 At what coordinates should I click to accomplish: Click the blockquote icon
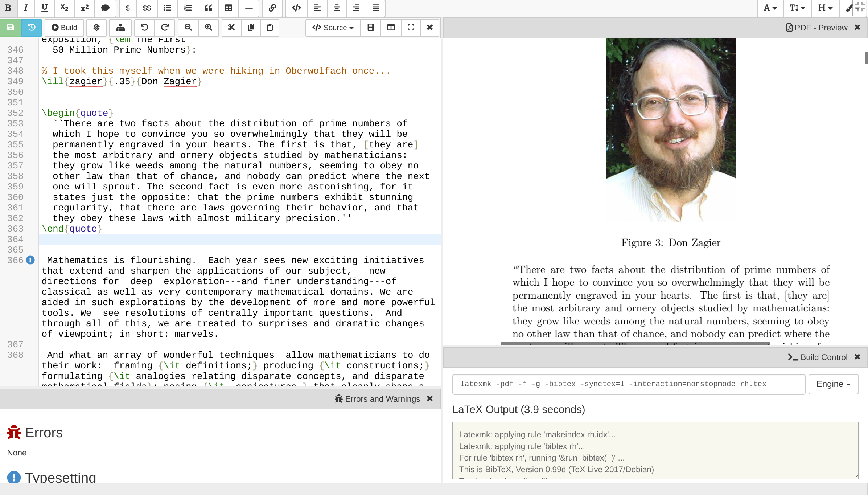pos(208,8)
